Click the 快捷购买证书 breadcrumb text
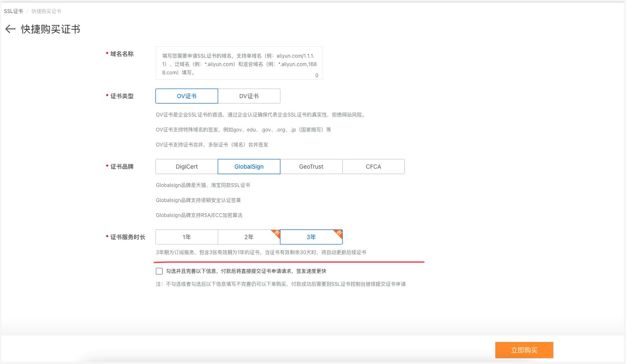Screen dimensions: 626x364 pos(46,11)
